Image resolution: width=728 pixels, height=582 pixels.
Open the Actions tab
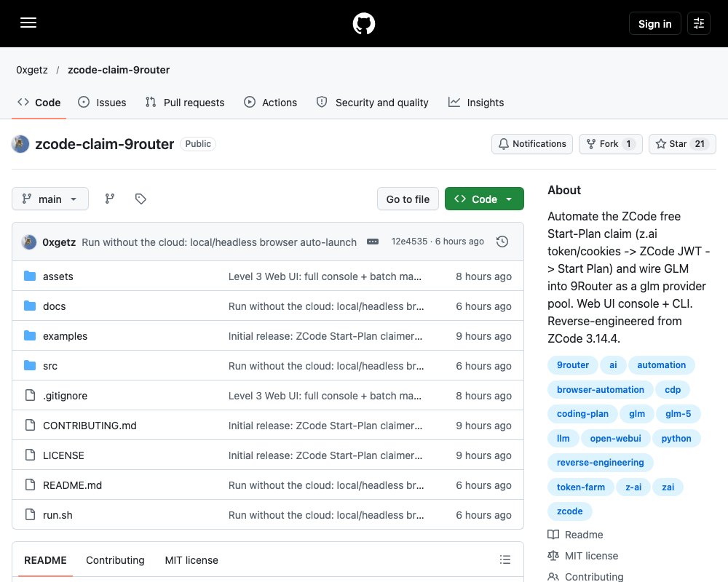(x=270, y=103)
